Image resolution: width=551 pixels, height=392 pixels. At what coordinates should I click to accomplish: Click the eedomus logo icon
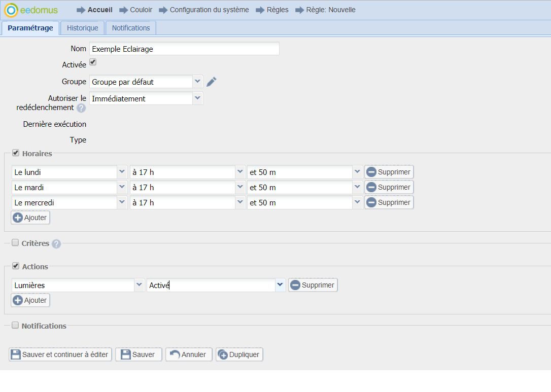[11, 10]
